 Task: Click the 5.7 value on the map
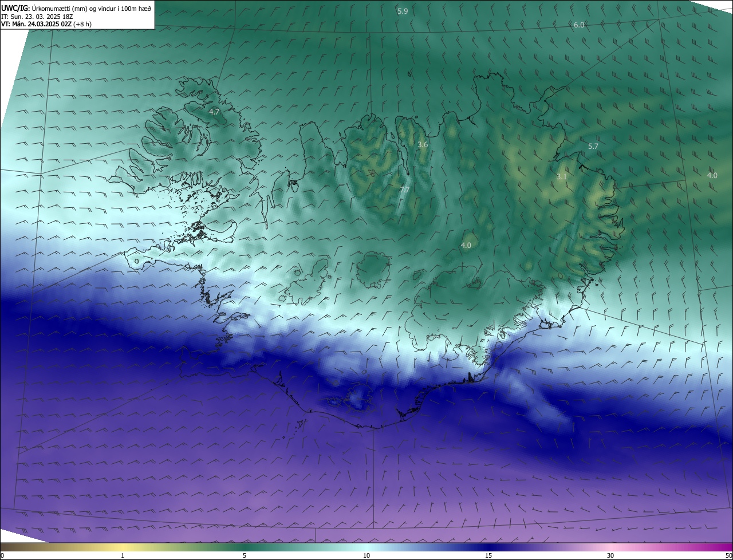pos(593,147)
